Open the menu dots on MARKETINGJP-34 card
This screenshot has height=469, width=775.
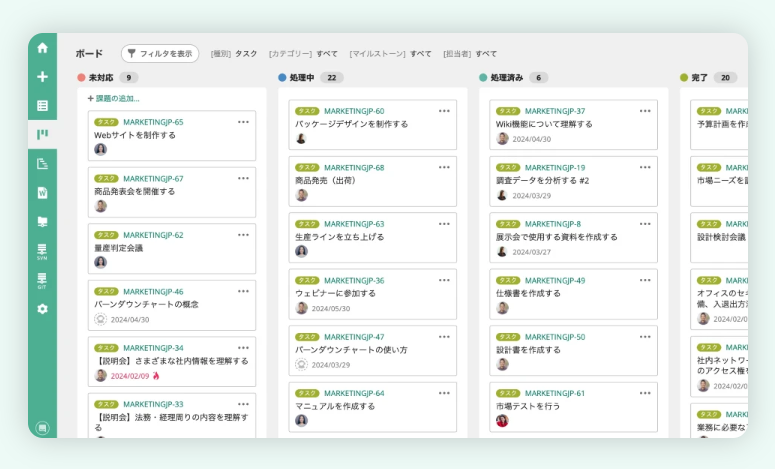click(243, 348)
